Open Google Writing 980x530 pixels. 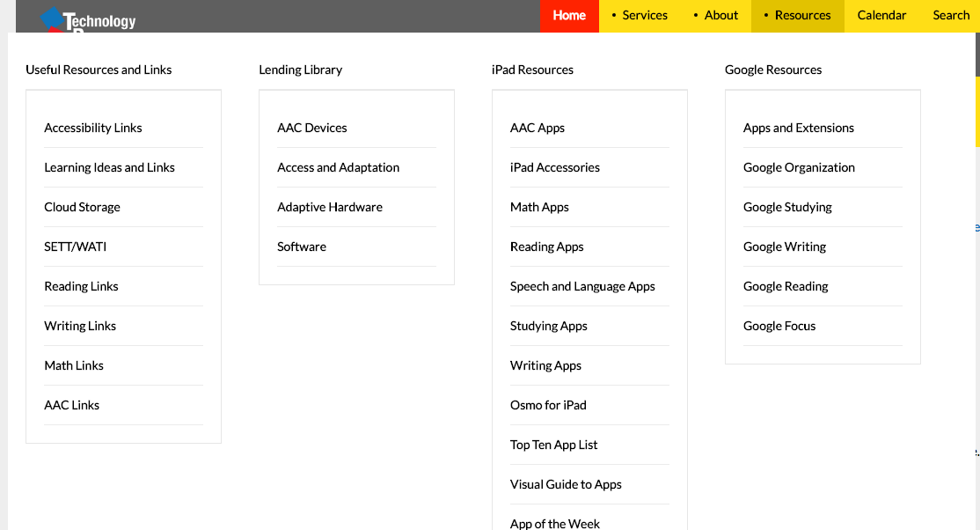click(x=785, y=247)
